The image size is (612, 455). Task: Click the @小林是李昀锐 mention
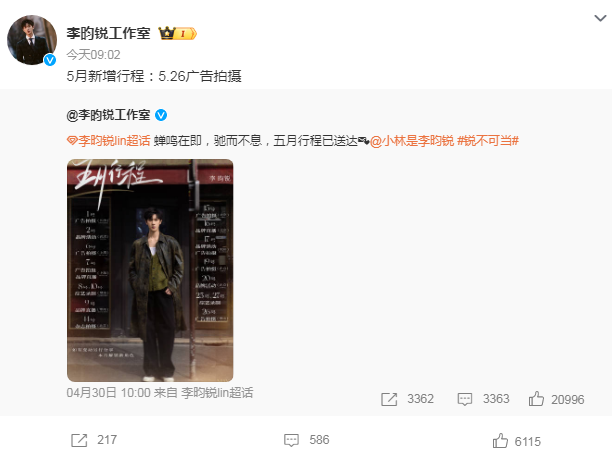coord(412,140)
